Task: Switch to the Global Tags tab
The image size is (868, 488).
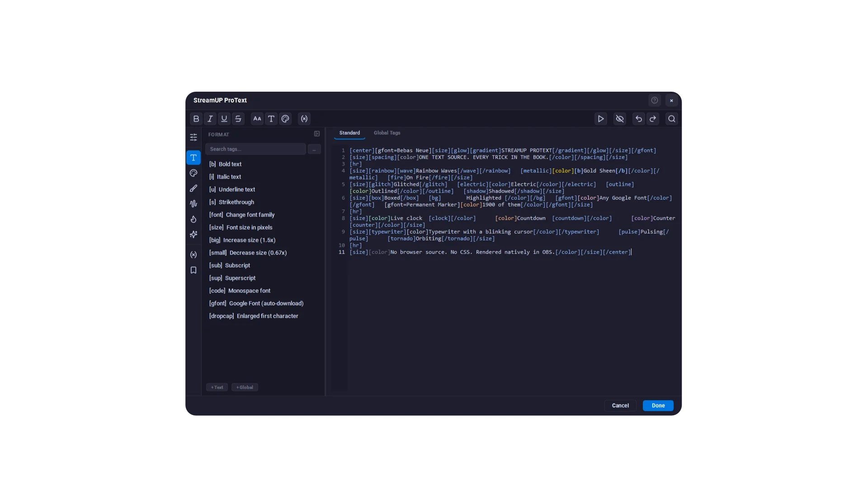Action: [387, 133]
